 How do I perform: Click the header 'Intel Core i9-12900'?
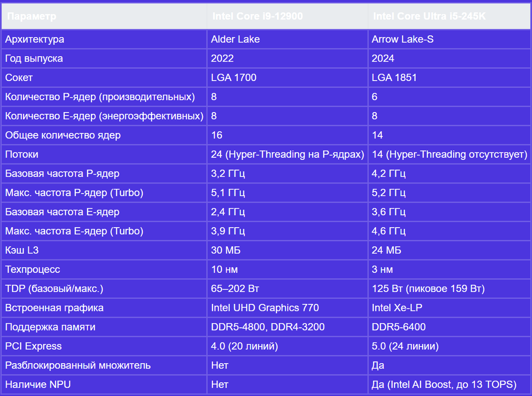(287, 16)
